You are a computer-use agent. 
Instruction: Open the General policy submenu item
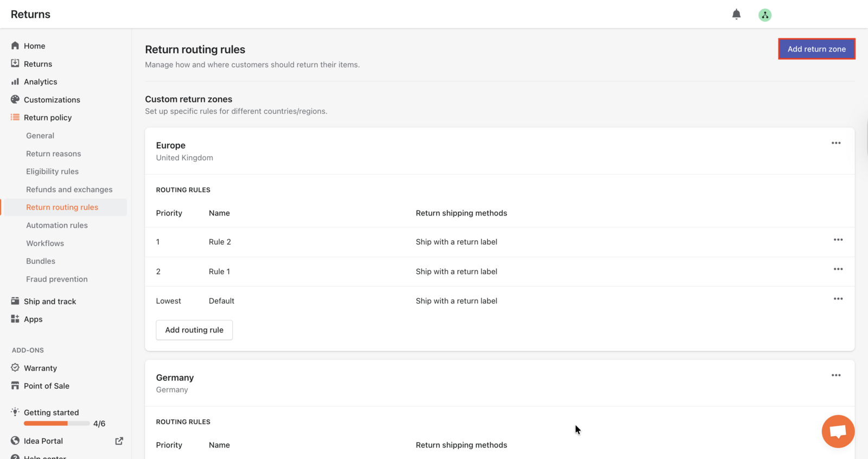[40, 136]
